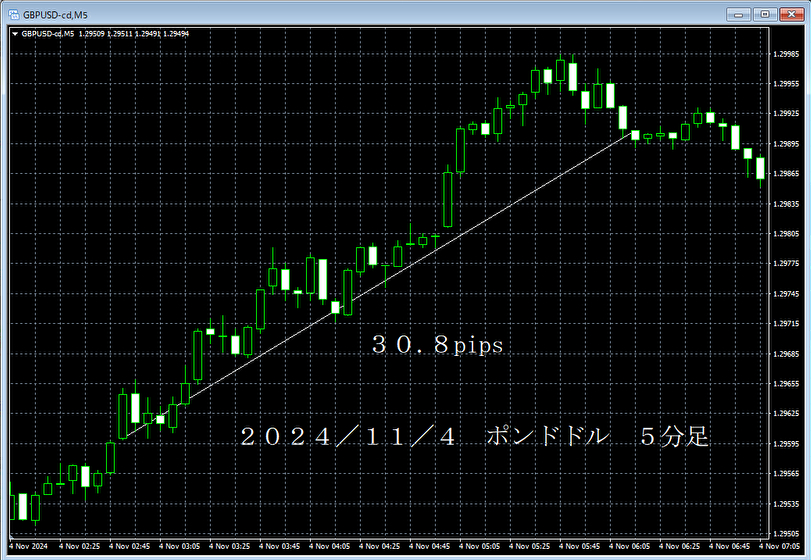Click the '4 Nov 05:25' time axis label

(529, 546)
